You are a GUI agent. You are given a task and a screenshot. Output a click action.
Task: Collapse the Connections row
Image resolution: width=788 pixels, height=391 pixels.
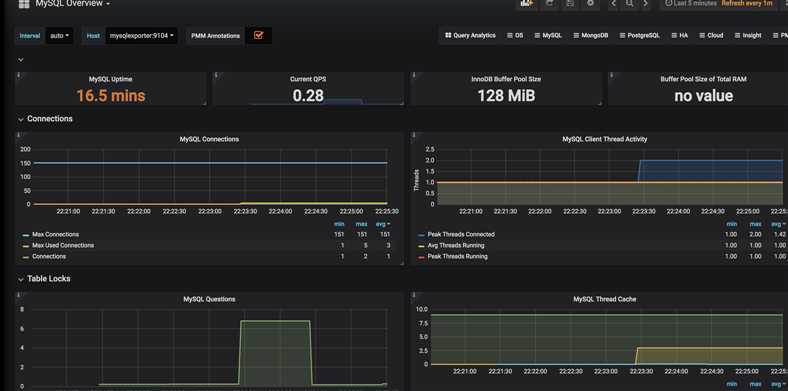click(x=45, y=119)
